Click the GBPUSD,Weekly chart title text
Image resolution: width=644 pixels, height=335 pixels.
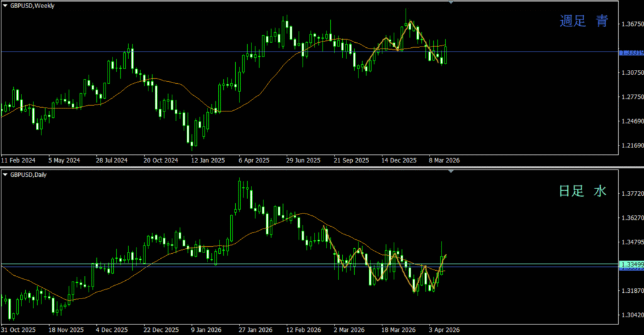point(32,5)
